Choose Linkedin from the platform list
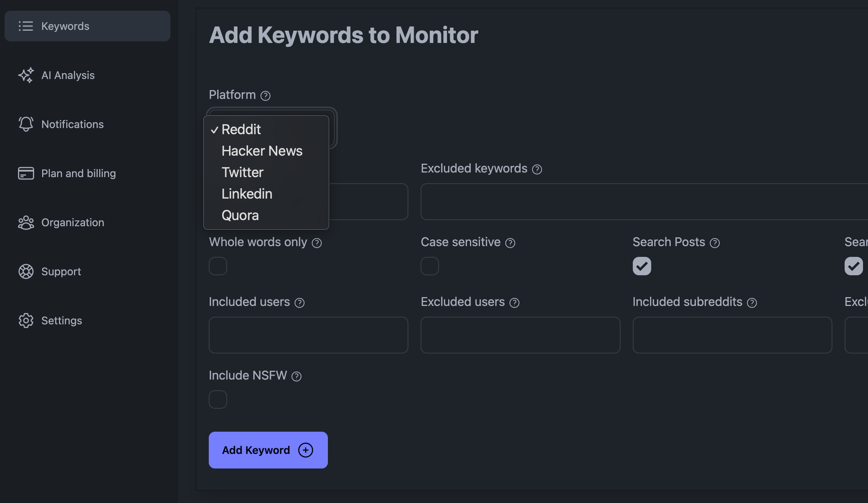This screenshot has height=503, width=868. [266, 194]
